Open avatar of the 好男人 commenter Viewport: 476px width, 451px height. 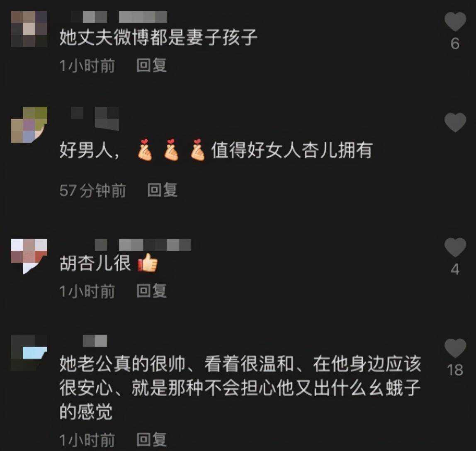pos(29,125)
